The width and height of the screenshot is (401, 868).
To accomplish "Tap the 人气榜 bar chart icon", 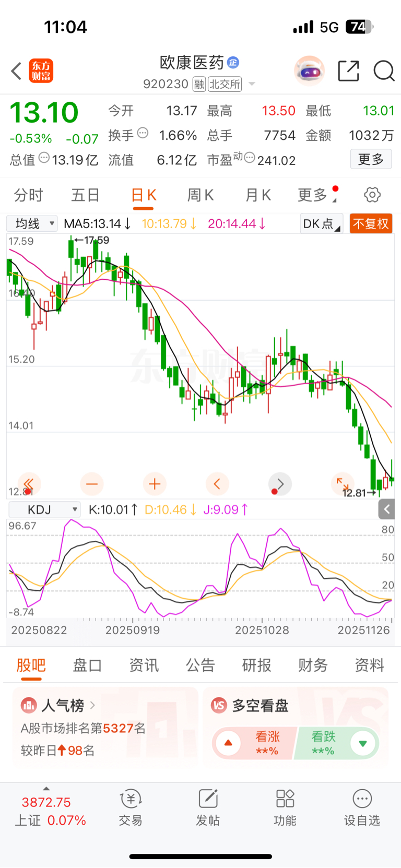I will [28, 706].
